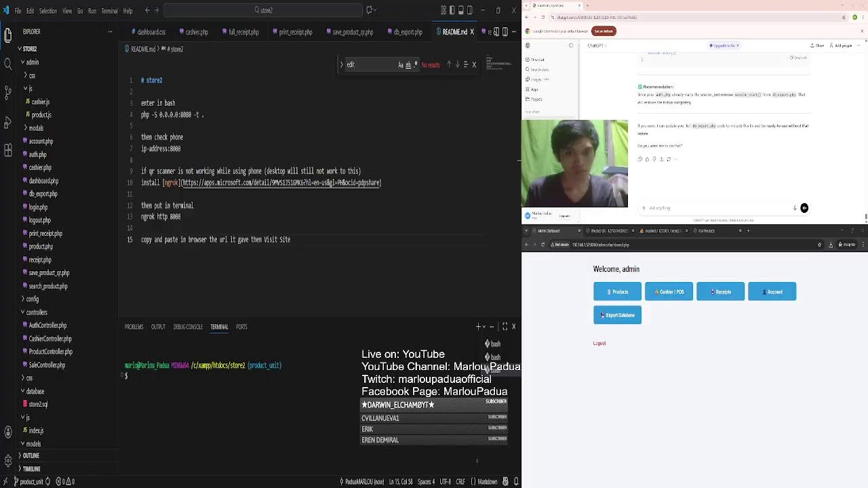
Task: Open the Search view in activity bar
Action: pyautogui.click(x=8, y=64)
